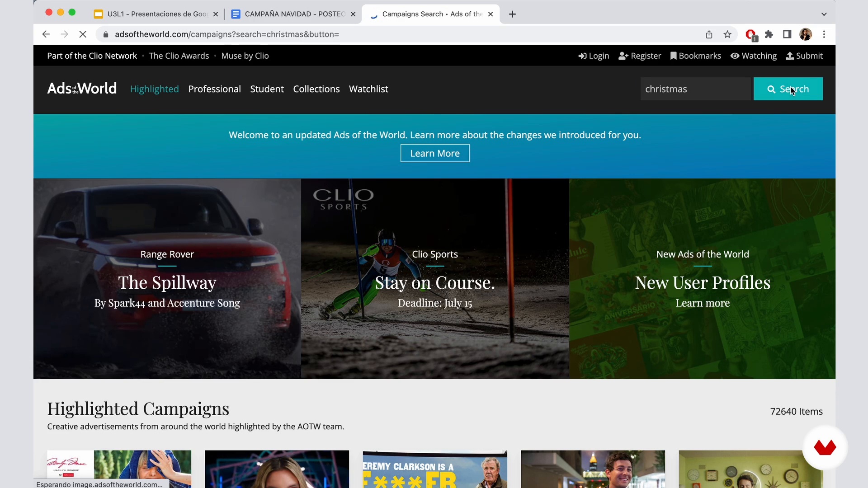Viewport: 868px width, 488px height.
Task: Open the thumbnail showing a smiling man in a suit
Action: pyautogui.click(x=593, y=469)
